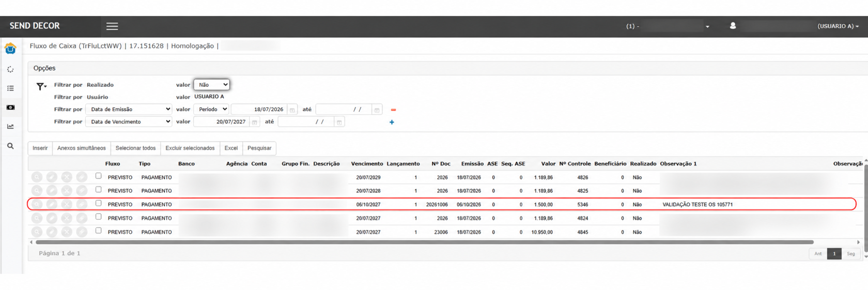The height and width of the screenshot is (290, 868).
Task: Open calendar for the 18/07/2026 date
Action: tap(292, 110)
